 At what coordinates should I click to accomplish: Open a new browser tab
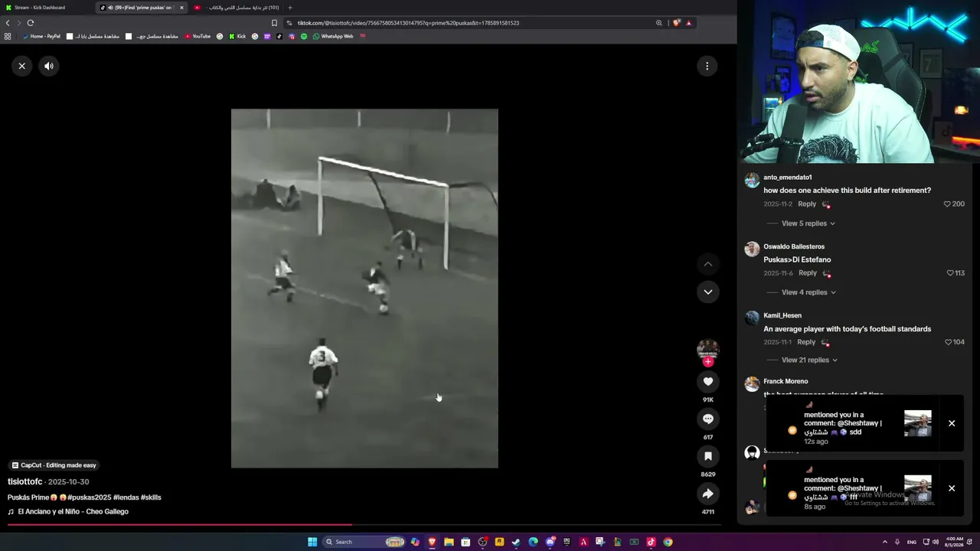(x=290, y=8)
